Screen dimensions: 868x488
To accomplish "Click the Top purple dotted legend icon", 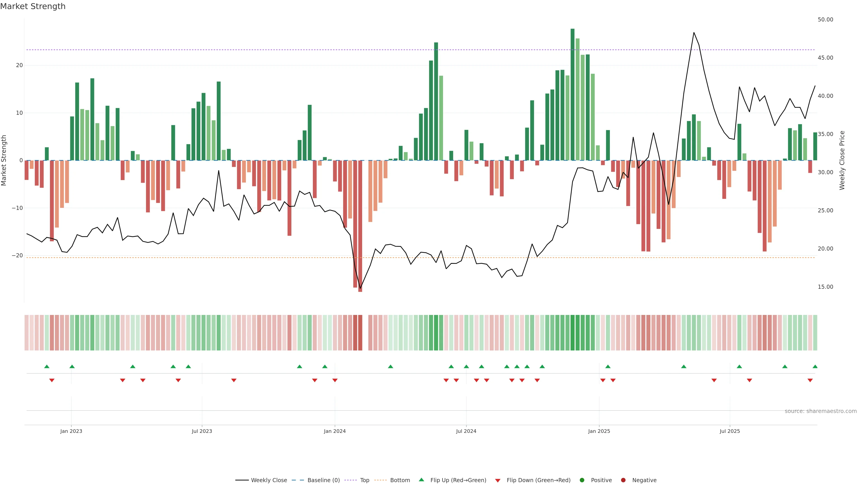I will pyautogui.click(x=351, y=480).
